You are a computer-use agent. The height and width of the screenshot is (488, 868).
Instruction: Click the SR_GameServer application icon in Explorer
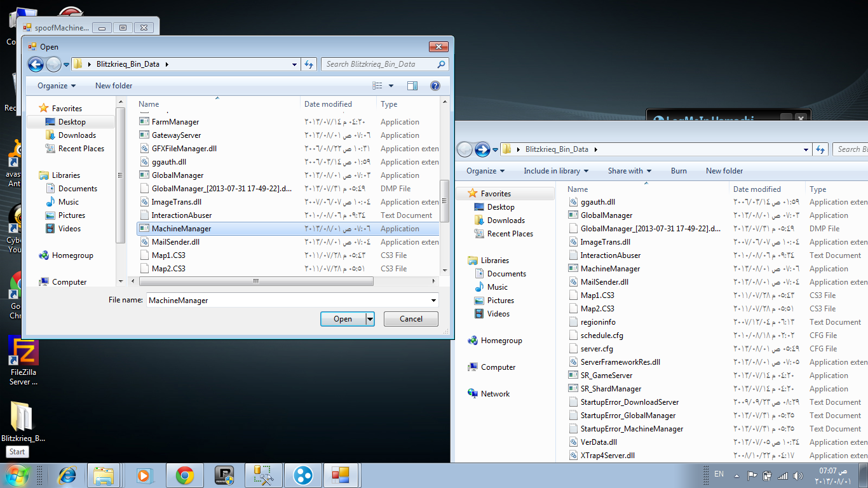tap(573, 376)
